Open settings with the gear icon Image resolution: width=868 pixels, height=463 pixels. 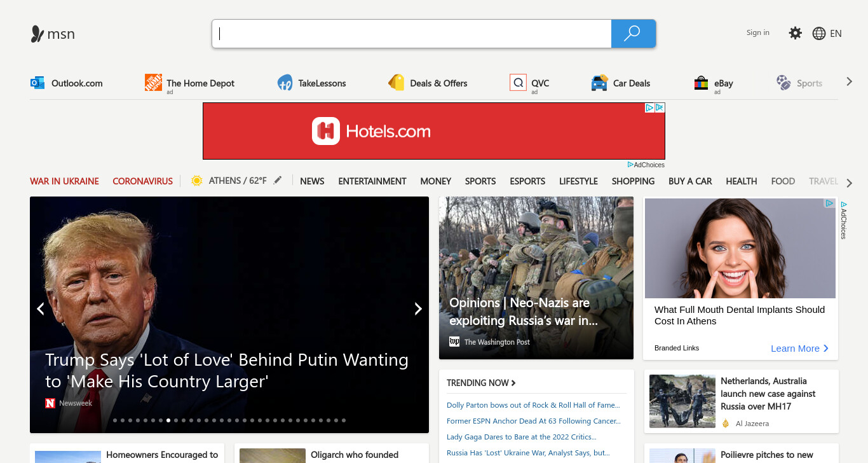(795, 33)
